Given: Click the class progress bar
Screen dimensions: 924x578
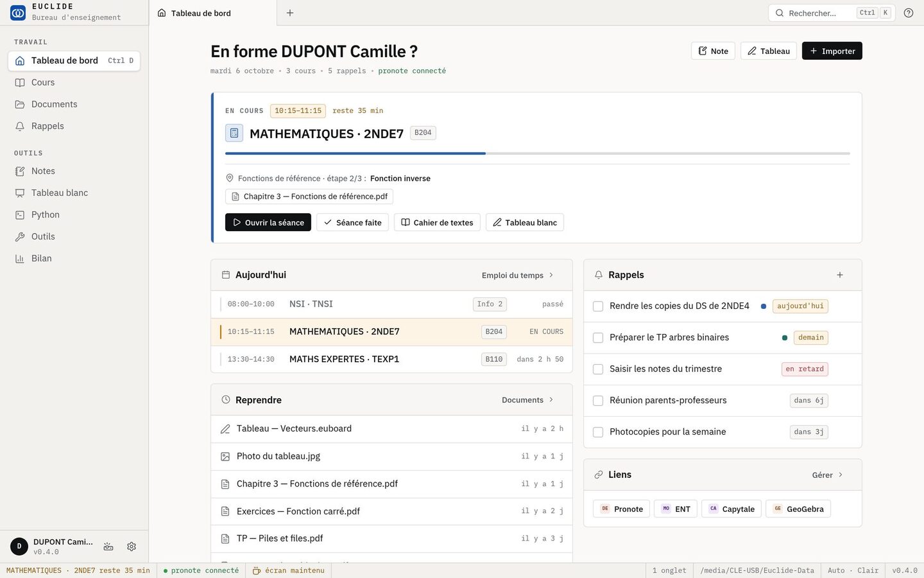Looking at the screenshot, I should click(x=538, y=153).
